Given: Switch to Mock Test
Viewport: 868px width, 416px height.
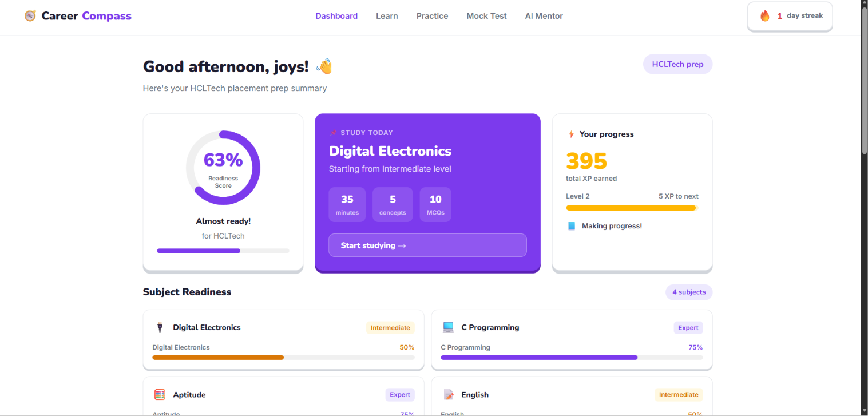Looking at the screenshot, I should [x=486, y=16].
